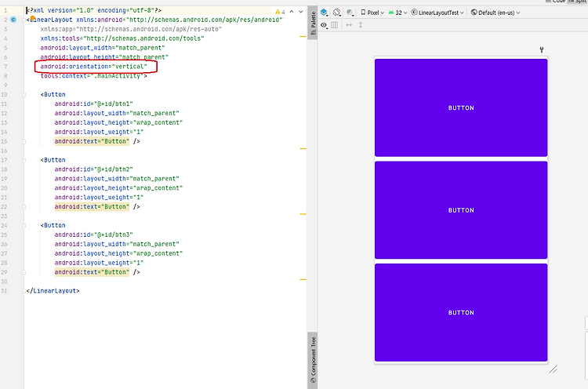This screenshot has height=389, width=588.
Task: Click the yellow warning stripe near line 4
Action: (x=303, y=36)
